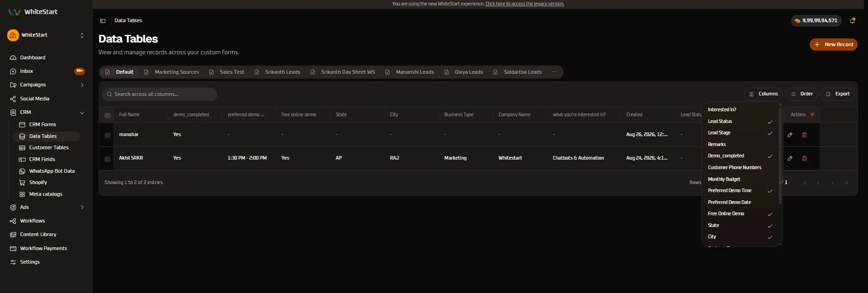Click the WhiteStart logo icon
Image resolution: width=868 pixels, height=293 pixels.
coord(14,12)
